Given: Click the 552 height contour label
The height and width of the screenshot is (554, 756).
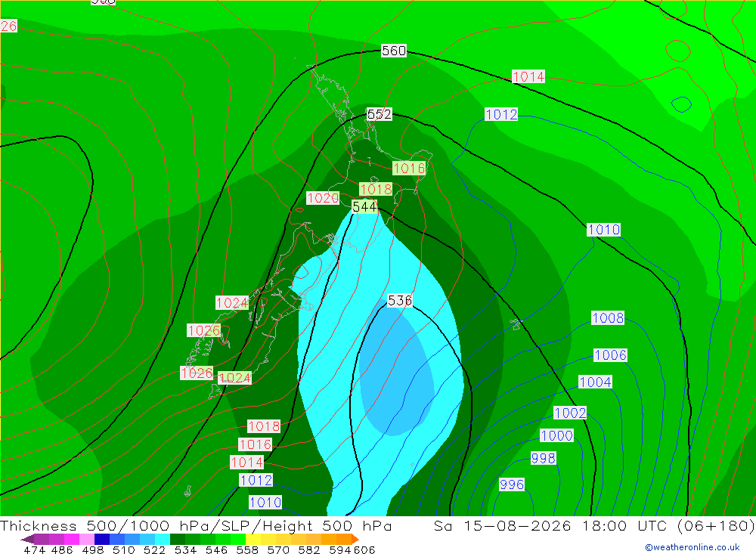Looking at the screenshot, I should click(x=380, y=114).
